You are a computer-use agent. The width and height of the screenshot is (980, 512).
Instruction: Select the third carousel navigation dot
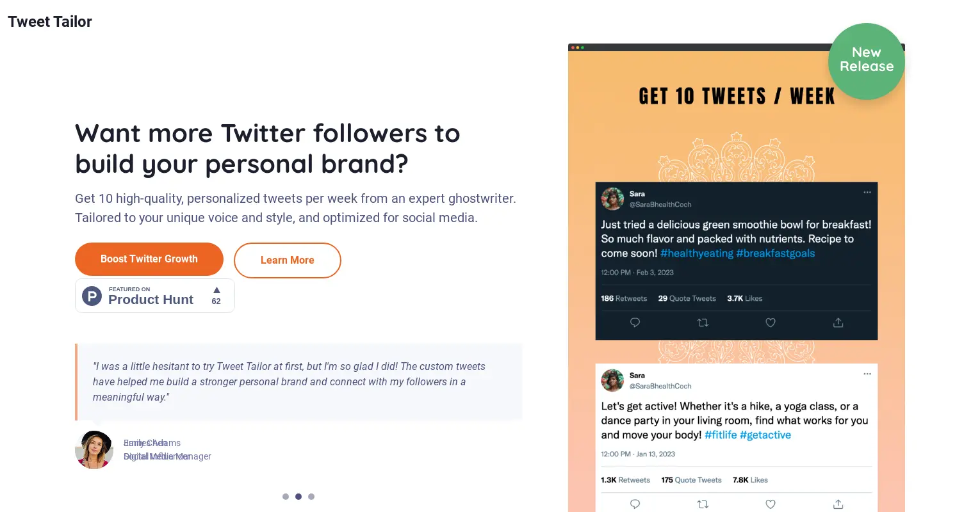311,497
